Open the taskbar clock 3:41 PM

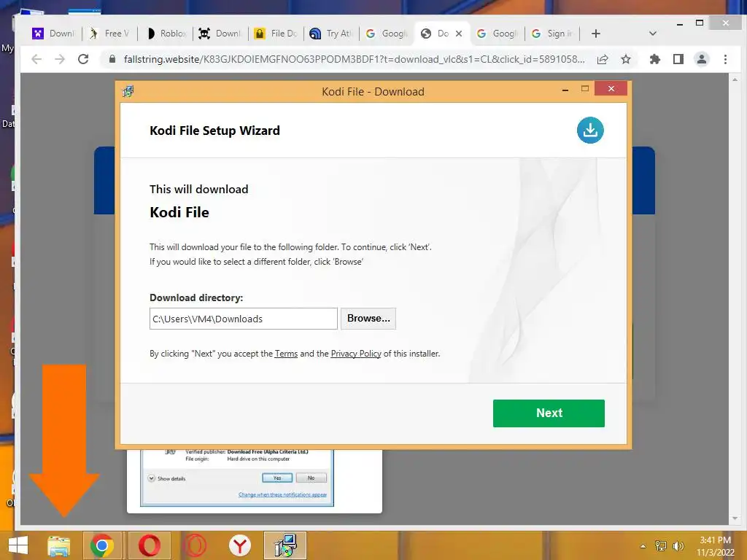pyautogui.click(x=715, y=546)
